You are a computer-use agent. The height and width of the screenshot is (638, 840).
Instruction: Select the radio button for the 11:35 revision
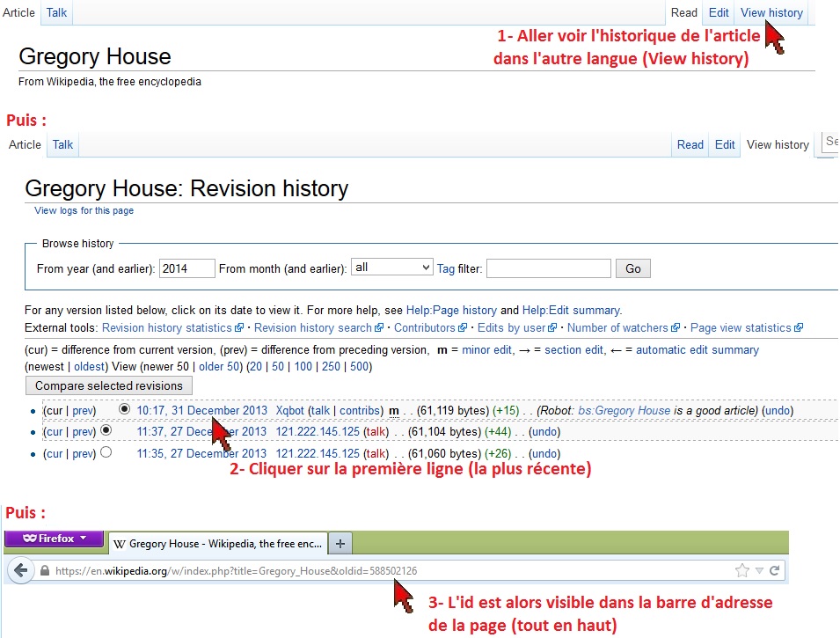point(106,452)
